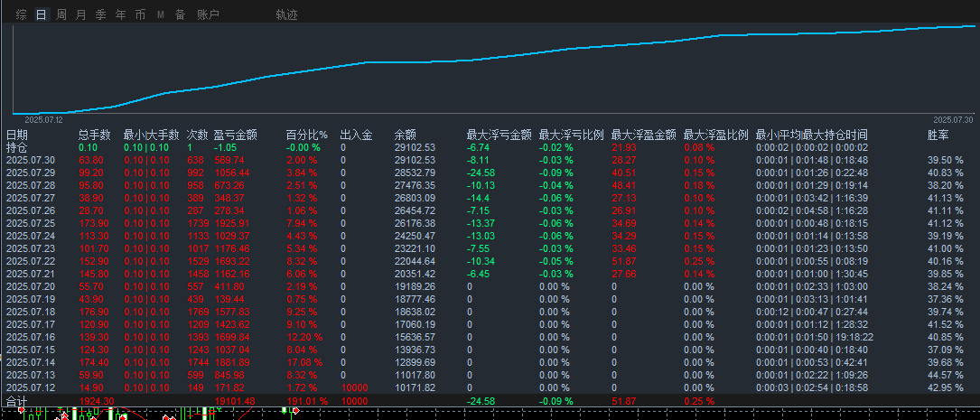Switch to the 季 quarterly tab
Screen dimensions: 980x420
tap(100, 14)
